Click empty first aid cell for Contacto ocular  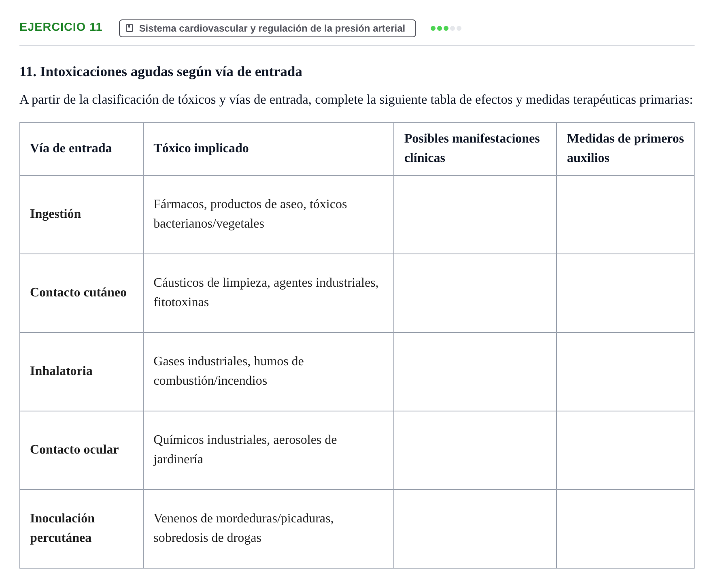[625, 450]
